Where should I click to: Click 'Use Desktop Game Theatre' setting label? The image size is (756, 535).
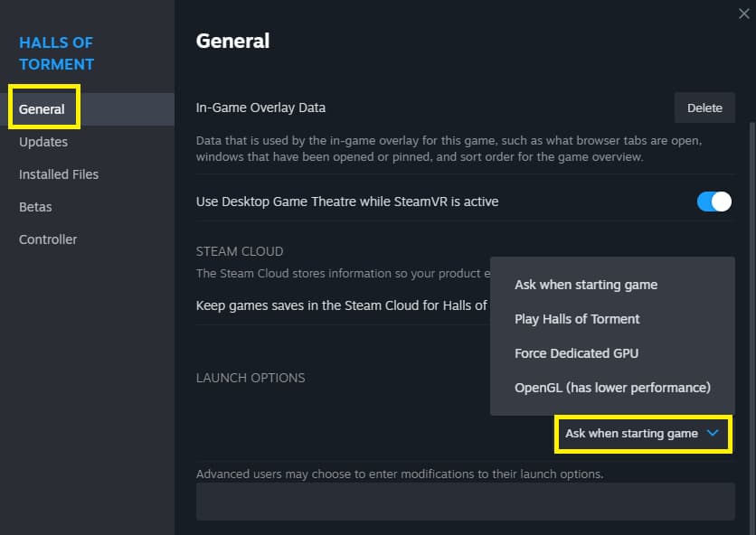[347, 202]
